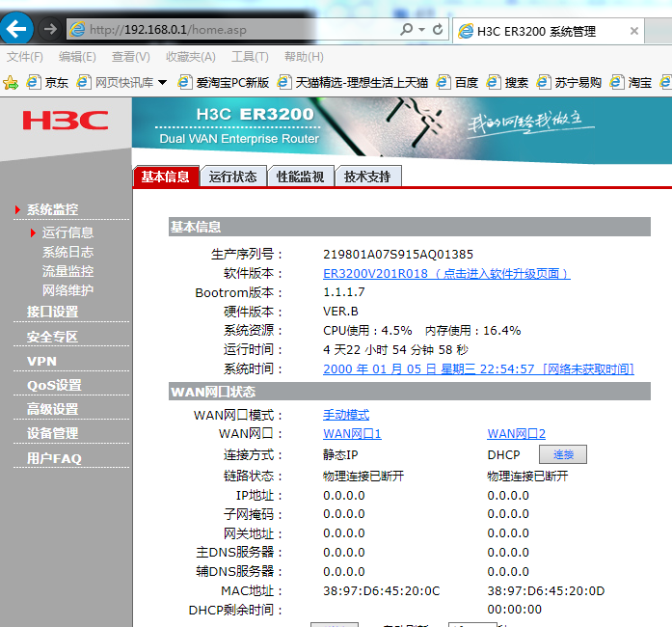Expand the 网页快讯库 dropdown arrow
672x627 pixels.
point(162,82)
